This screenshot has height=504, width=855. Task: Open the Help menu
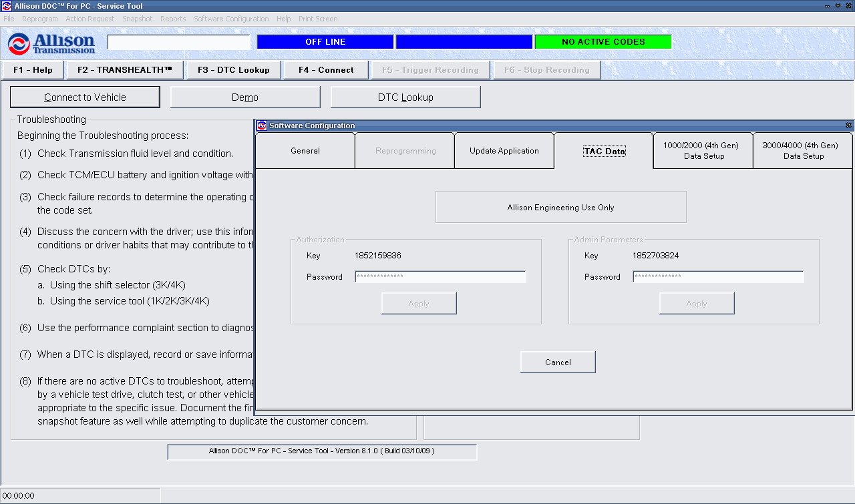[284, 19]
